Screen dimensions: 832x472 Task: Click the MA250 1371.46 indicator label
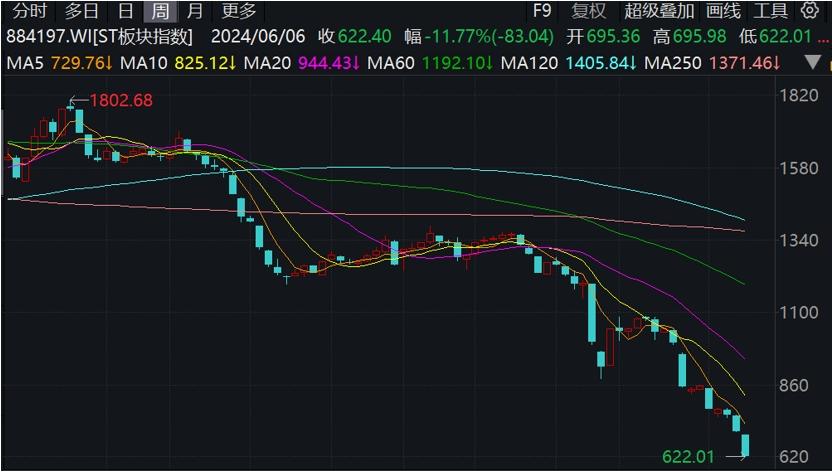(712, 63)
